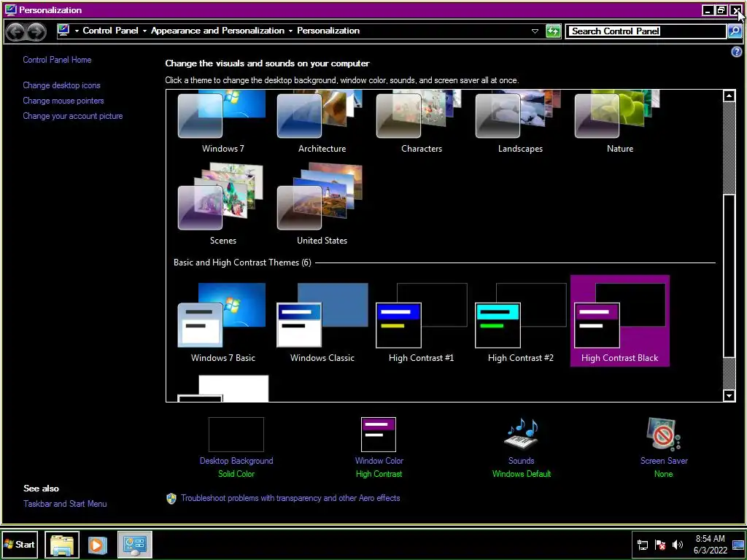This screenshot has width=747, height=560.
Task: Click the volume speaker tray icon
Action: point(678,545)
